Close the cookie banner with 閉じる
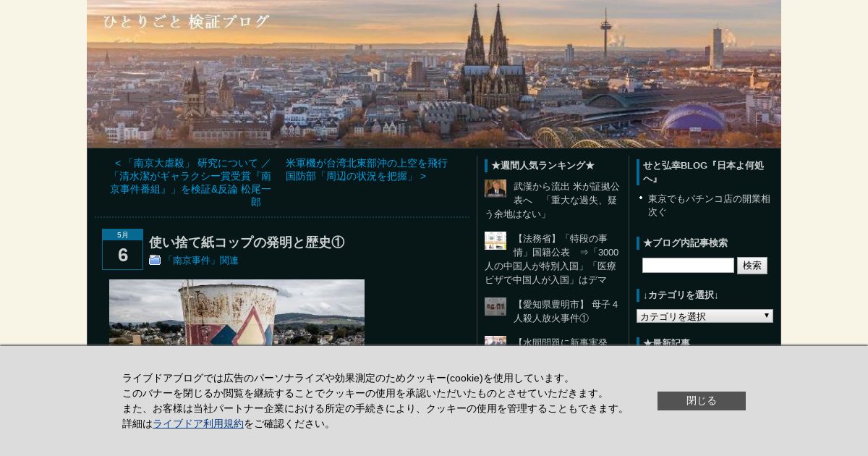This screenshot has width=868, height=456. [x=702, y=401]
